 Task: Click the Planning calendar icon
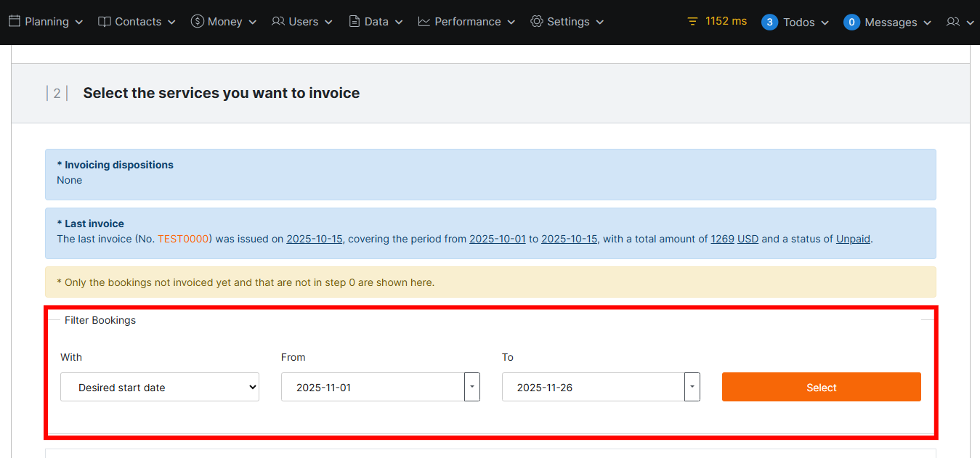tap(15, 21)
